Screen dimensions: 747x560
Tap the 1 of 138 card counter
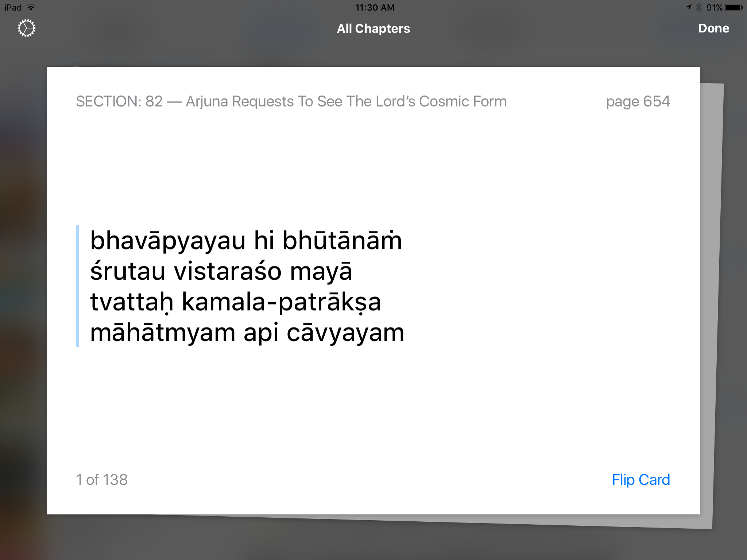[102, 480]
